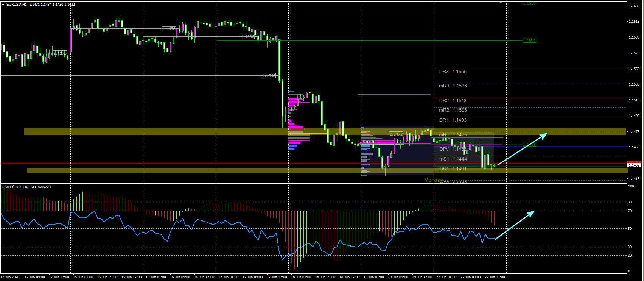Click the current price tag 1.1432
Screen dimensions: 644x281
634,165
